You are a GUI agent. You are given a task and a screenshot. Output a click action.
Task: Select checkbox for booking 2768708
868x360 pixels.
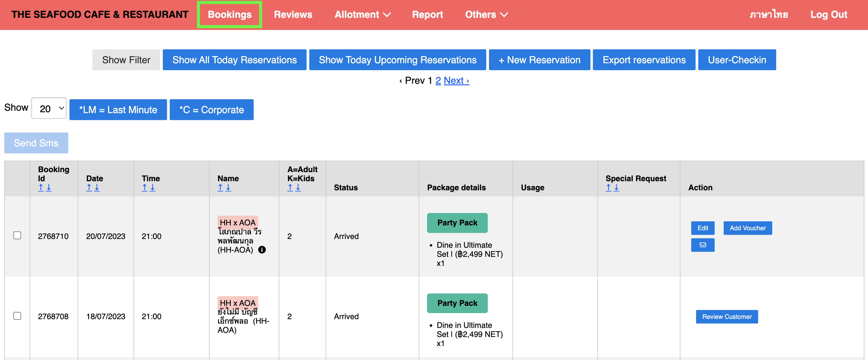tap(17, 316)
